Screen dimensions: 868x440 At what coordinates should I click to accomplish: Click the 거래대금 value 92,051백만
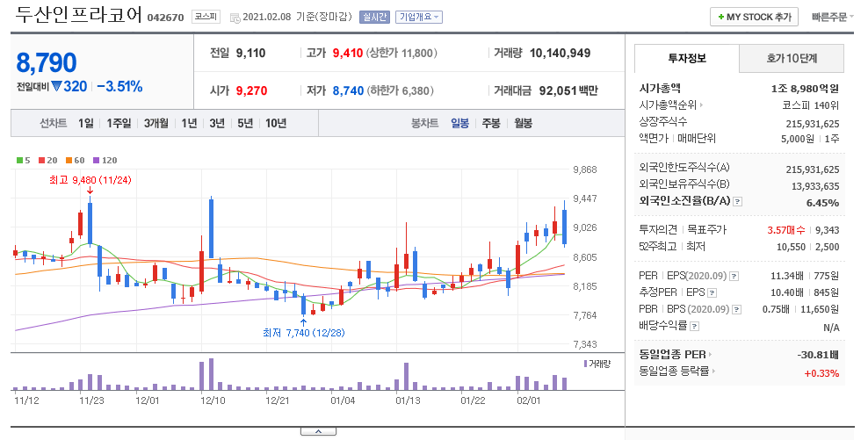point(568,90)
